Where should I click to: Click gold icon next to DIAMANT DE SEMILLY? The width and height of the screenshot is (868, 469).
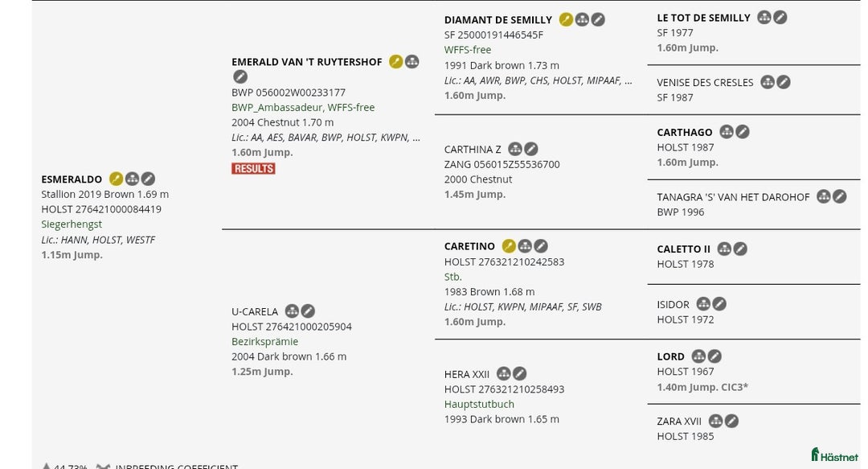566,19
